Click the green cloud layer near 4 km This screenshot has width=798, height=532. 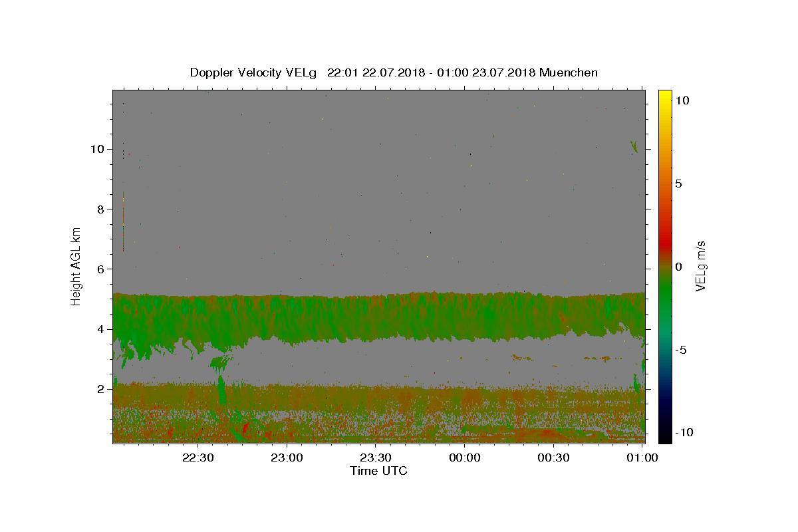point(379,316)
